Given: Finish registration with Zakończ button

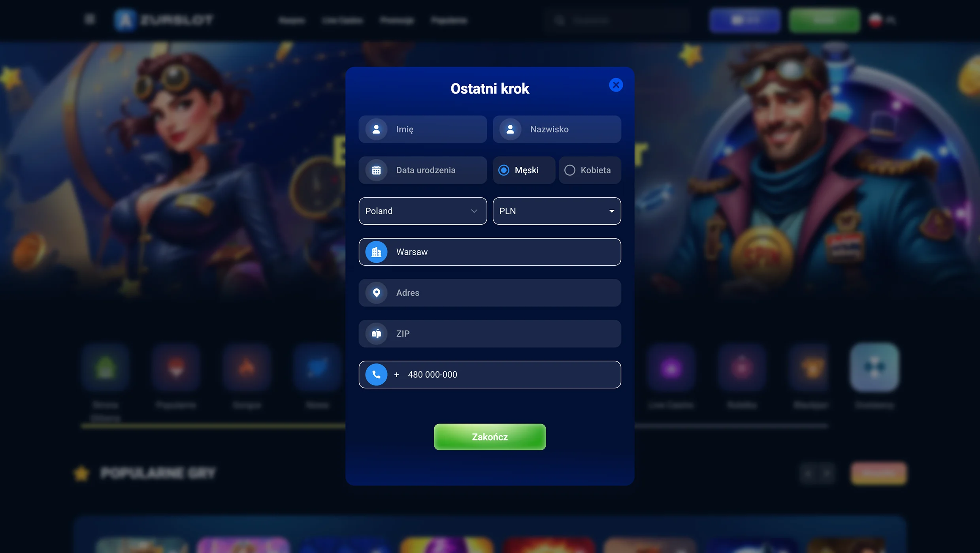Looking at the screenshot, I should (490, 437).
